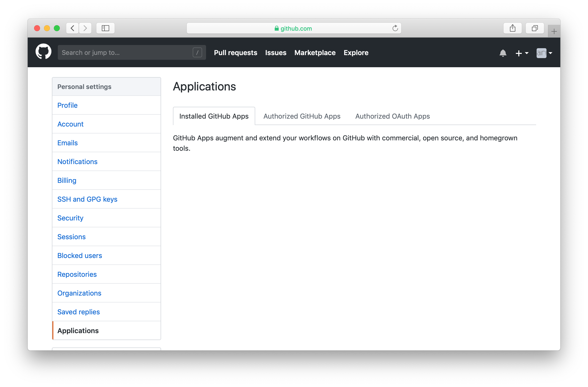The height and width of the screenshot is (387, 588).
Task: Open the Security settings page
Action: [70, 218]
